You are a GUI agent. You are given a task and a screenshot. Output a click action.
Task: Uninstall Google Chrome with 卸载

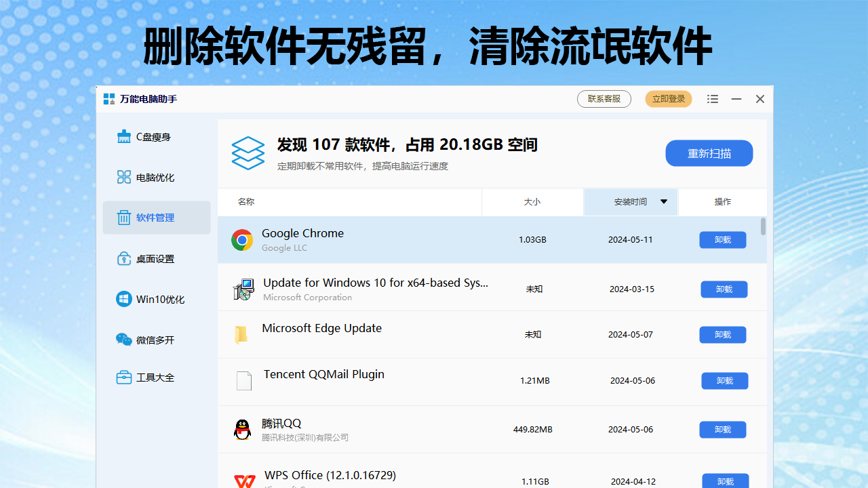(x=723, y=240)
